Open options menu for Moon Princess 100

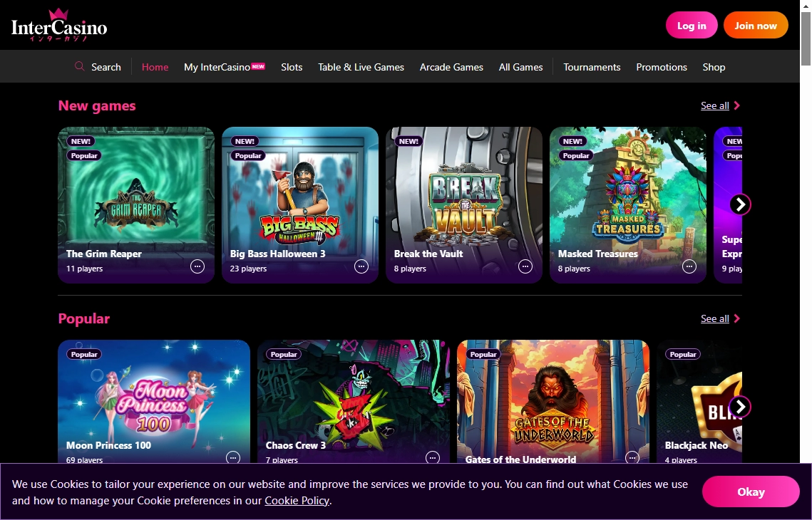(233, 457)
